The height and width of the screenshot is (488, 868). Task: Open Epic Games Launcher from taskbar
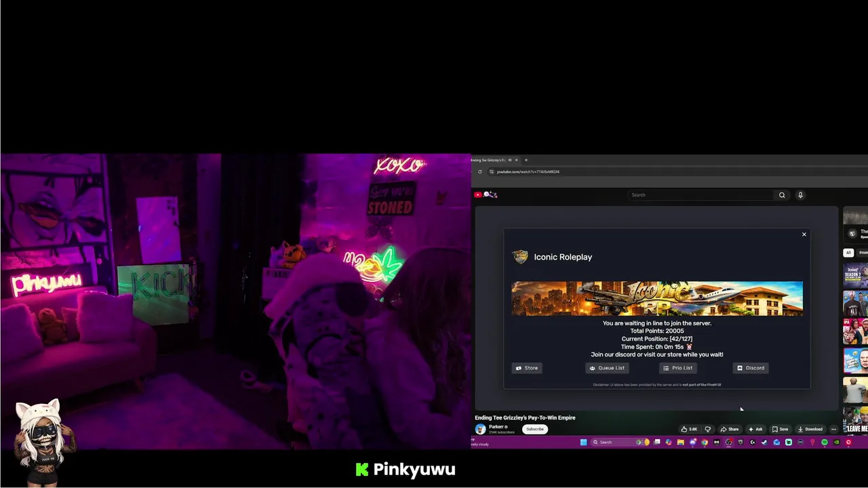tap(741, 442)
